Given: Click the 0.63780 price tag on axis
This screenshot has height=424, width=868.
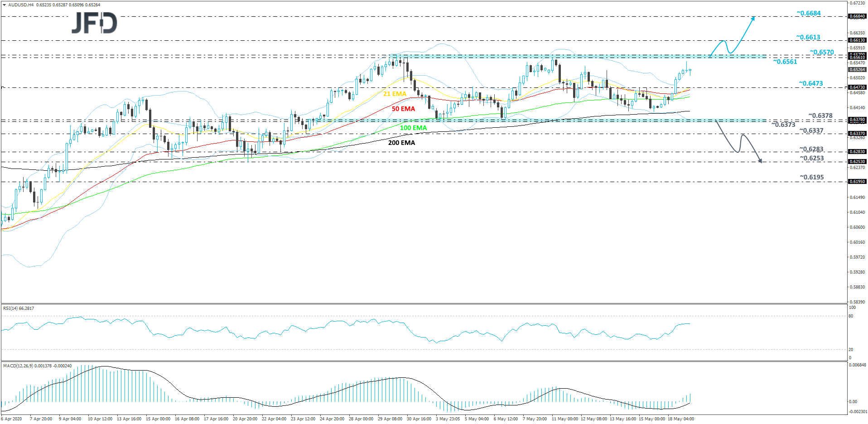Looking at the screenshot, I should point(857,120).
